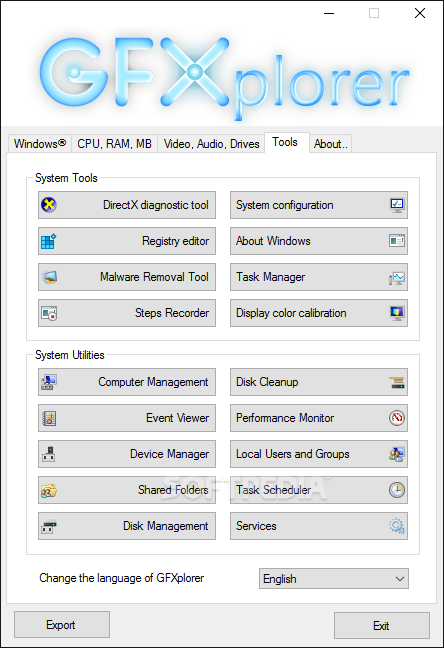Click the Malware Removal Tool icon
This screenshot has height=648, width=444.
click(49, 277)
